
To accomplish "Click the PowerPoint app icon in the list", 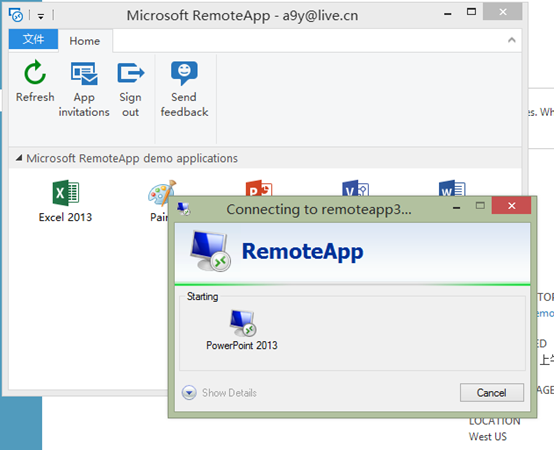I will 259,188.
